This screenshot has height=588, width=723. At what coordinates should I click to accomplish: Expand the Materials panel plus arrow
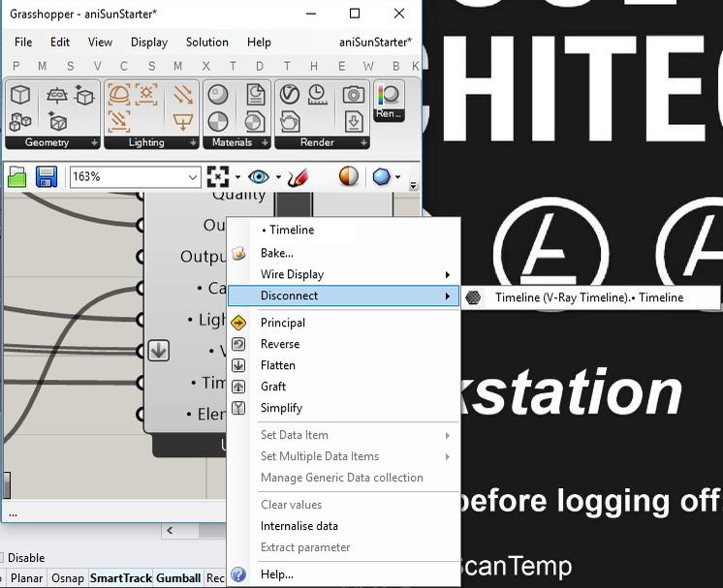[265, 142]
